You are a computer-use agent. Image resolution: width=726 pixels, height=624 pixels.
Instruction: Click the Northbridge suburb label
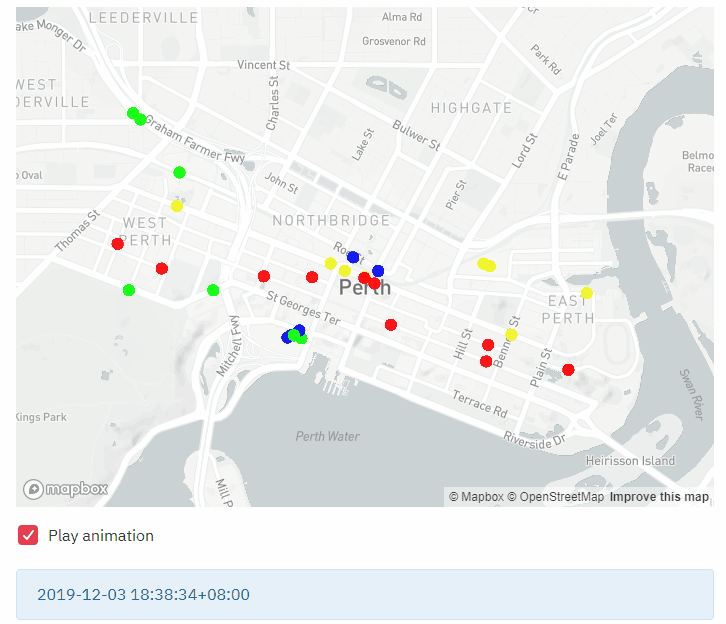tap(331, 220)
